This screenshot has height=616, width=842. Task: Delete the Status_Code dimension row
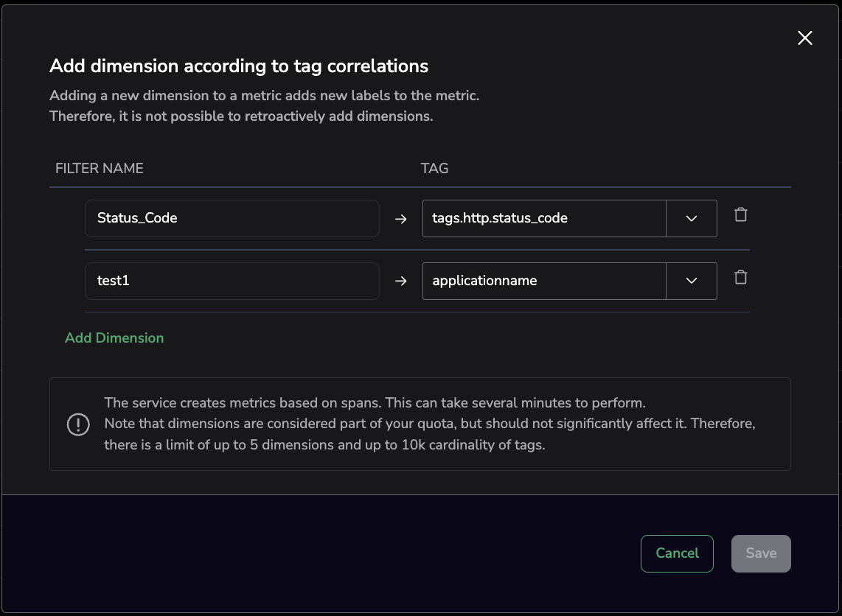pos(741,214)
